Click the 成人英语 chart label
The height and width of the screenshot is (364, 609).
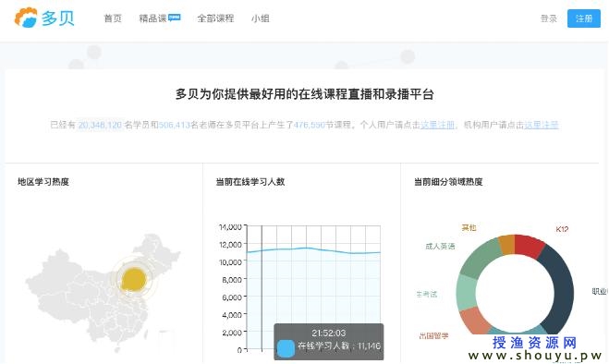click(x=440, y=246)
